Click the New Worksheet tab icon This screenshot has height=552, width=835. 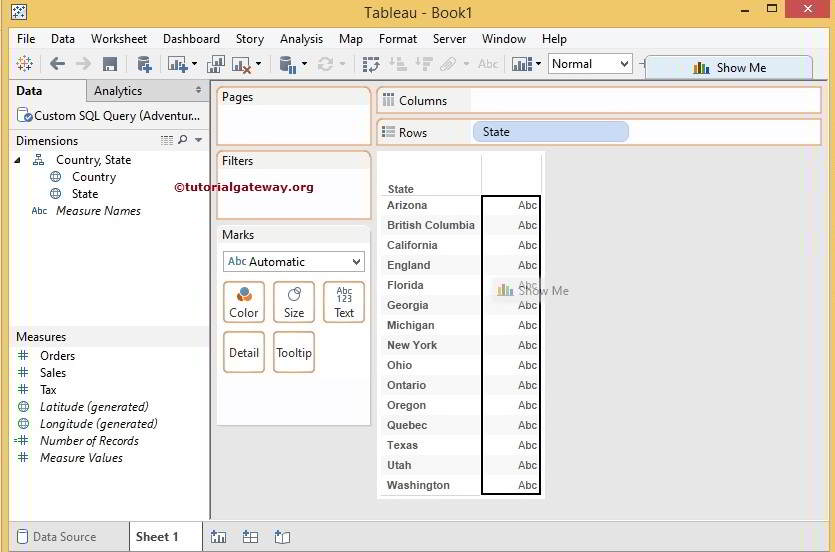(x=219, y=537)
